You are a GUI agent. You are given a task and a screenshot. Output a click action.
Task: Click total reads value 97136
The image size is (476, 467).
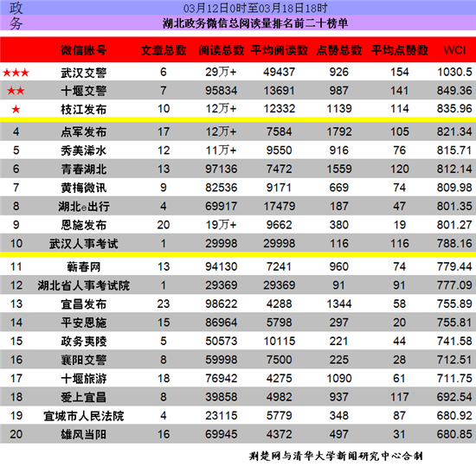pos(222,169)
